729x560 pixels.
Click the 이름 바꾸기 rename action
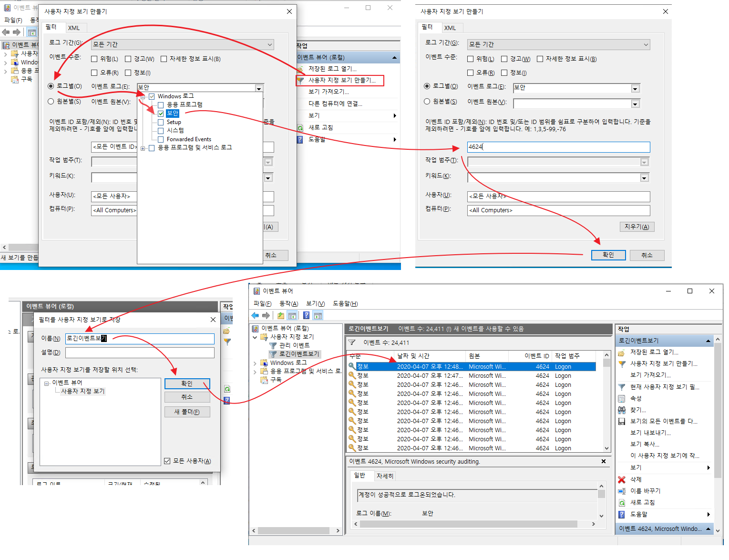pos(646,491)
